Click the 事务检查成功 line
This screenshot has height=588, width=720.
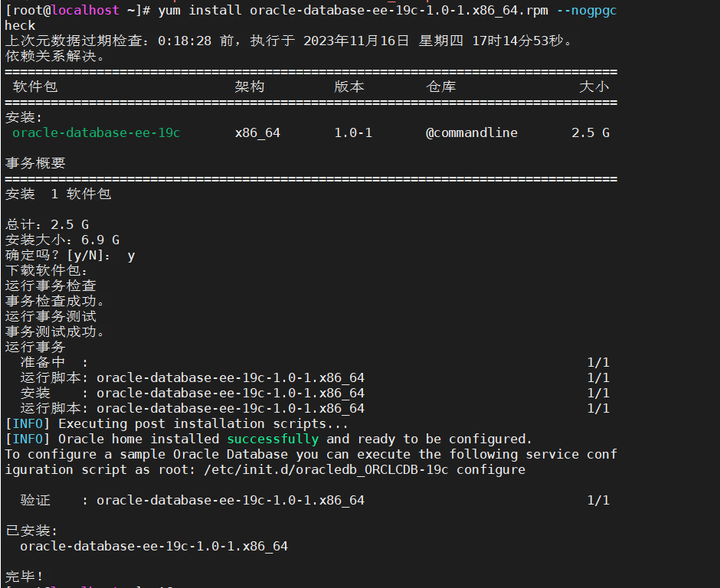pos(55,301)
